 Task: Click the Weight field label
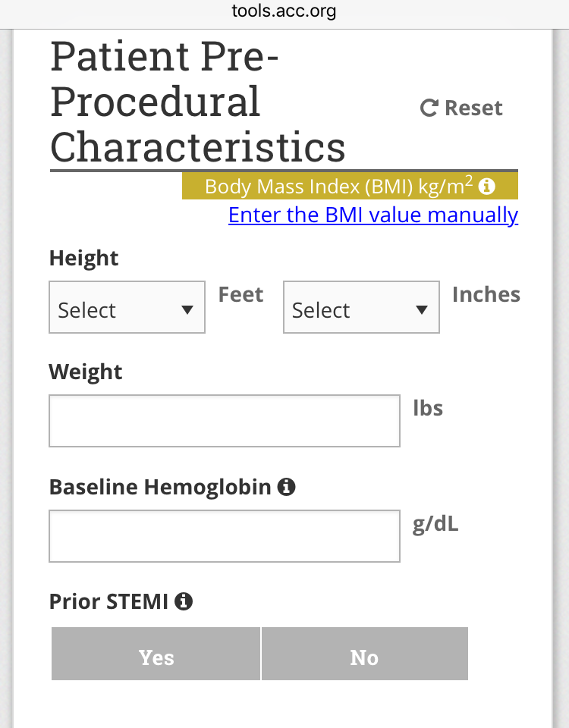click(x=85, y=372)
